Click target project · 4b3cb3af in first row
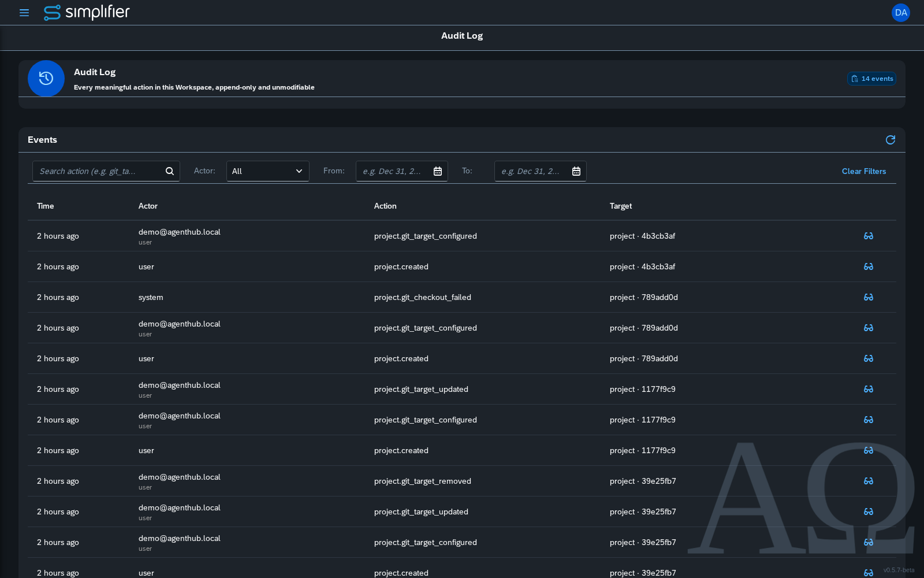 tap(642, 236)
